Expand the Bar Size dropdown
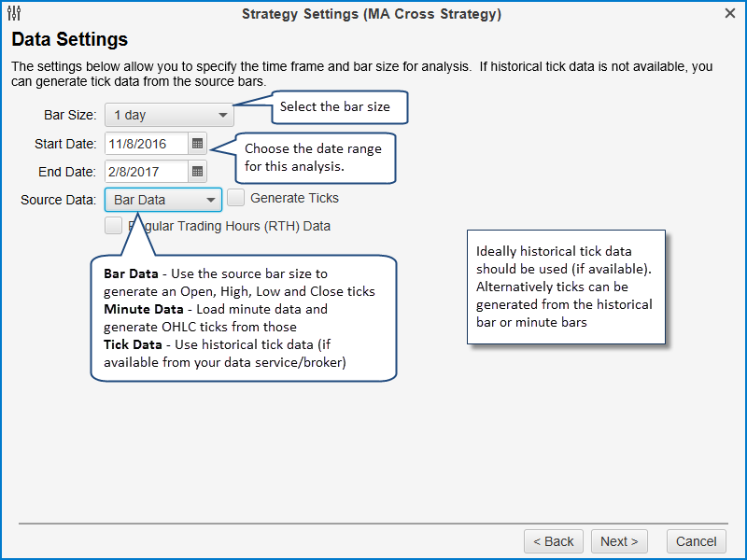This screenshot has height=560, width=747. [x=168, y=116]
